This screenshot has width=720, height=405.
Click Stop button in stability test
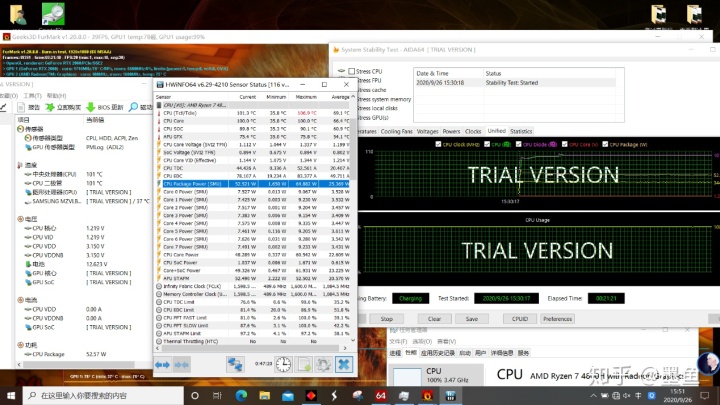387,319
